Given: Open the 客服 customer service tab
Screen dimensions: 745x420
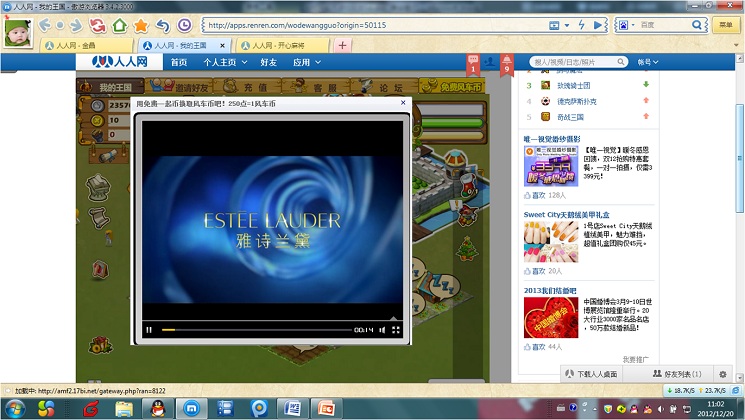Looking at the screenshot, I should click(315, 87).
